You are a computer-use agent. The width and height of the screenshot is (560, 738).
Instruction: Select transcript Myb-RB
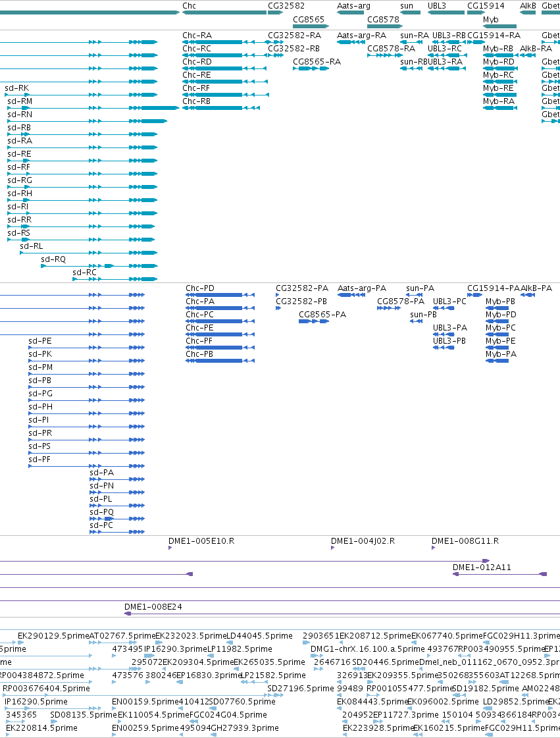[498, 49]
